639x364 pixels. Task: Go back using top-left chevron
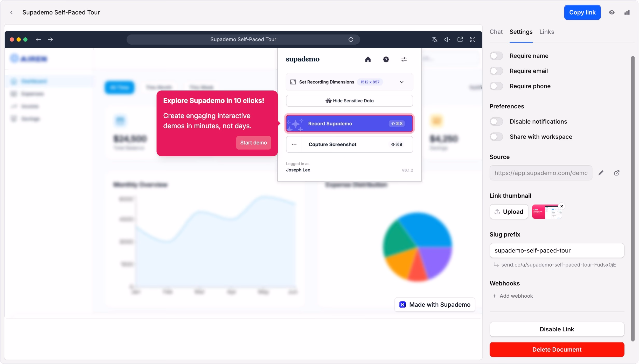tap(11, 12)
